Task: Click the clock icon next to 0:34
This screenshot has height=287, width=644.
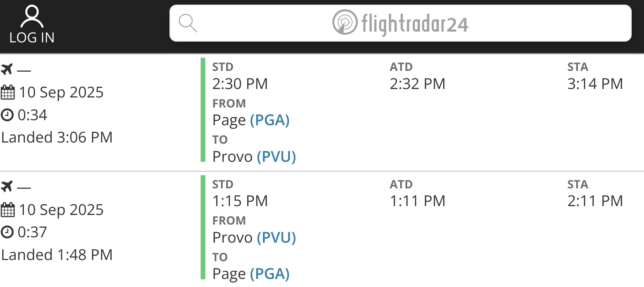Action: 7,115
